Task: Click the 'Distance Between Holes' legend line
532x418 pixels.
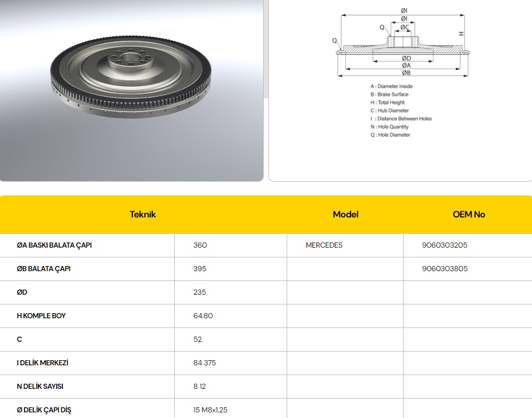Action: 401,119
